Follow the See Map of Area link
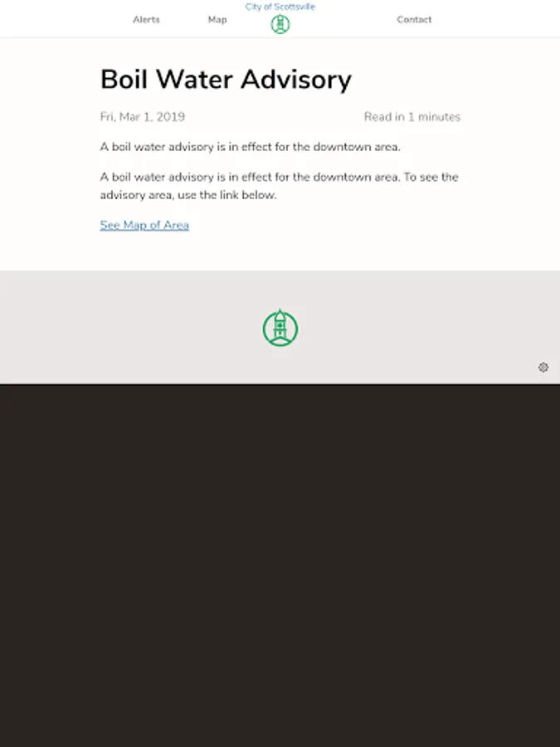Viewport: 560px width, 747px height. click(144, 225)
